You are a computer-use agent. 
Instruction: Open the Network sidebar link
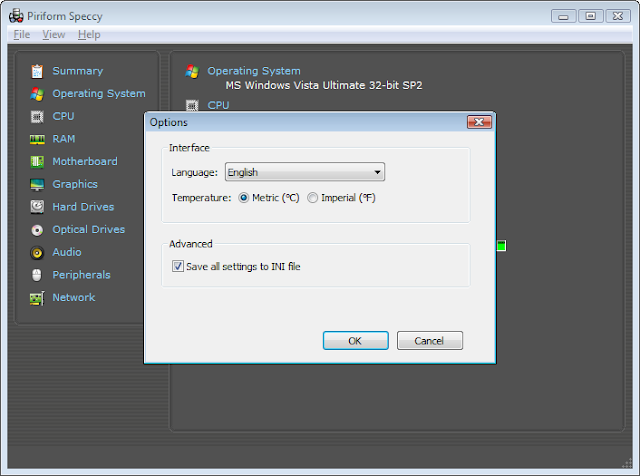point(74,298)
